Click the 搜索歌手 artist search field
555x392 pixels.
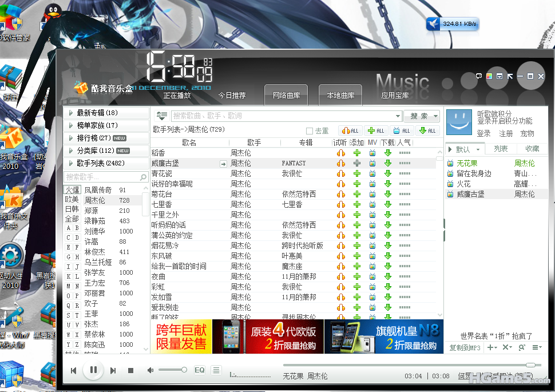(x=105, y=177)
